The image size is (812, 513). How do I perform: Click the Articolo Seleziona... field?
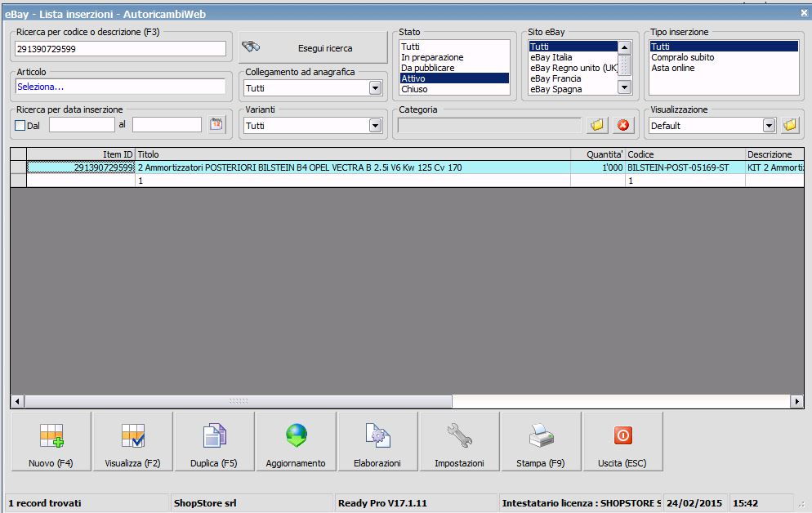click(121, 87)
